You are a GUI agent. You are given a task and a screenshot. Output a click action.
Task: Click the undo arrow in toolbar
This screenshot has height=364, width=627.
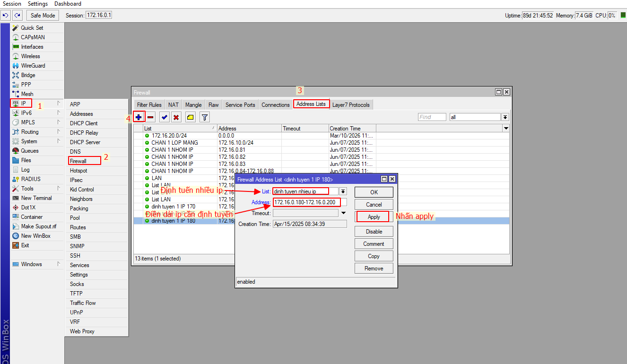pyautogui.click(x=6, y=15)
